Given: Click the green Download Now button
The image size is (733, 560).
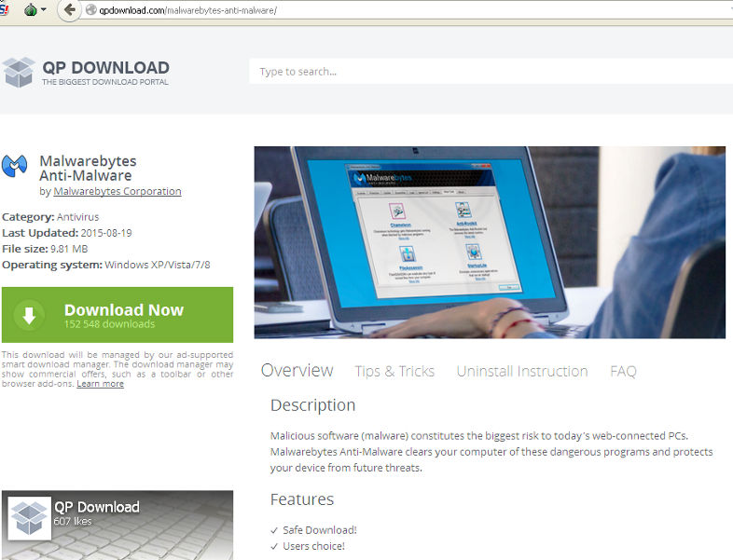Looking at the screenshot, I should pyautogui.click(x=118, y=315).
